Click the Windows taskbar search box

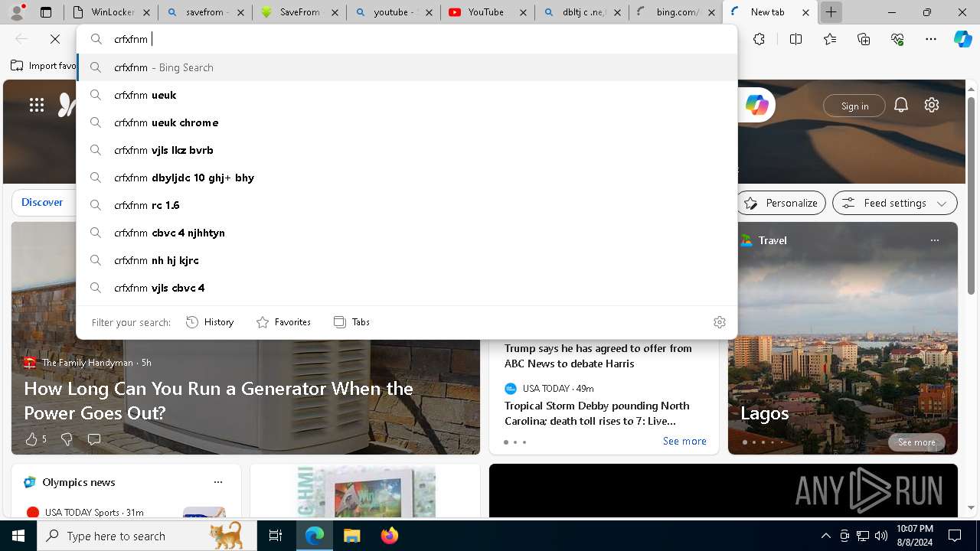point(147,536)
